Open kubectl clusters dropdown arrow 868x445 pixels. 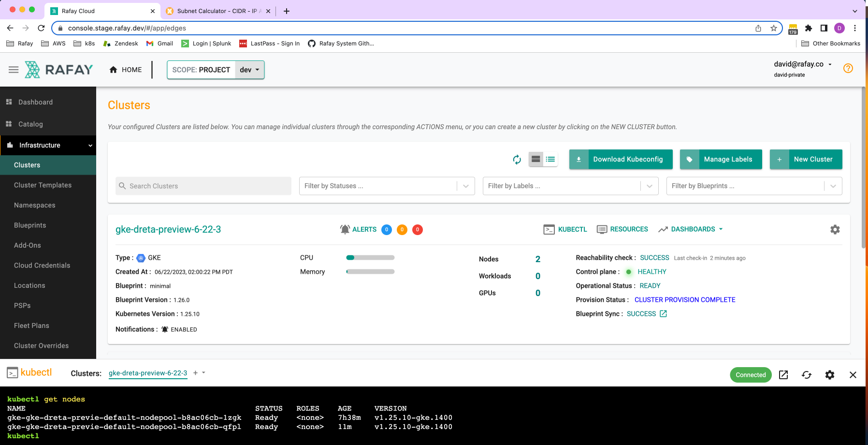click(203, 373)
